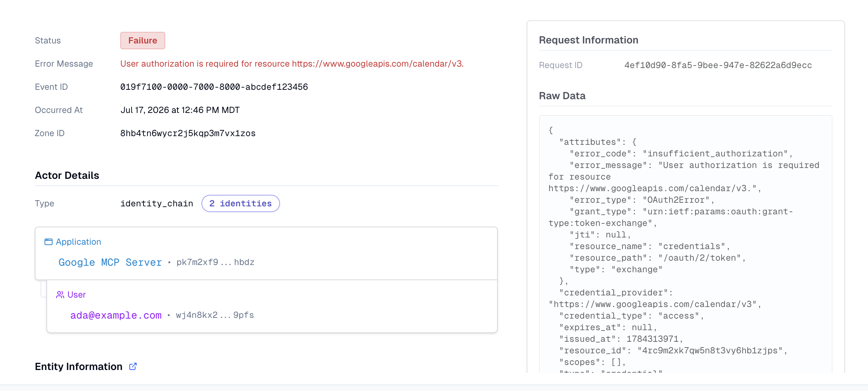868x391 pixels.
Task: Click the Actor Details heading
Action: point(67,175)
